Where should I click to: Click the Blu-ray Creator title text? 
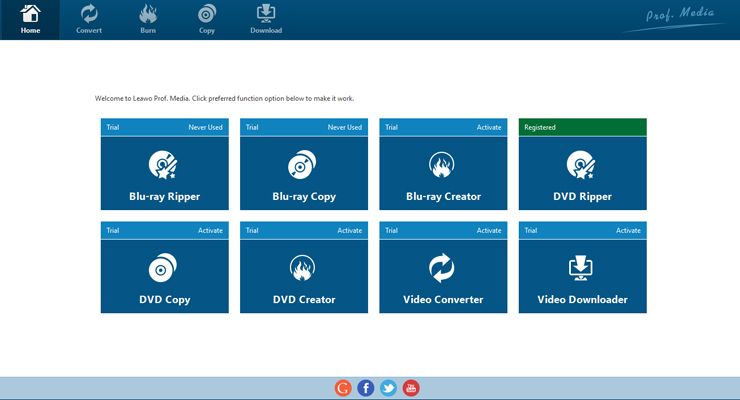[443, 196]
